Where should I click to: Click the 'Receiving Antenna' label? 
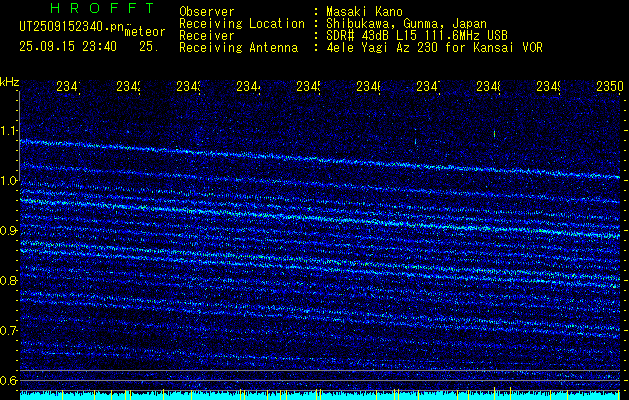(x=238, y=48)
